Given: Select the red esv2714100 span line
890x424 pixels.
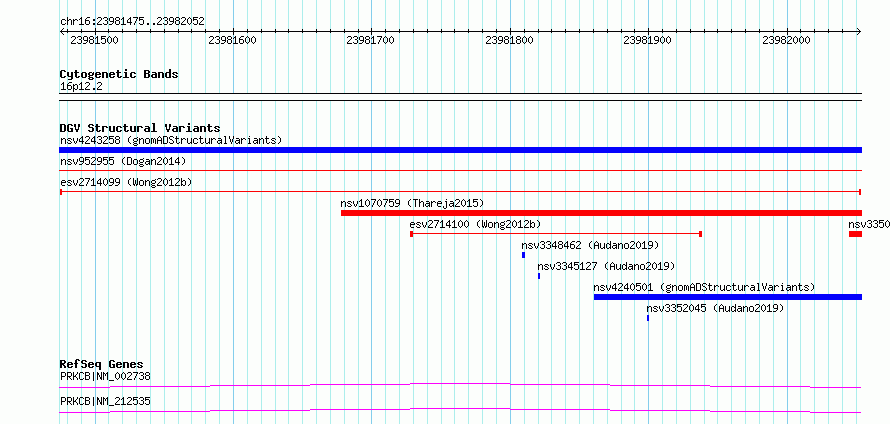Looking at the screenshot, I should (x=556, y=234).
